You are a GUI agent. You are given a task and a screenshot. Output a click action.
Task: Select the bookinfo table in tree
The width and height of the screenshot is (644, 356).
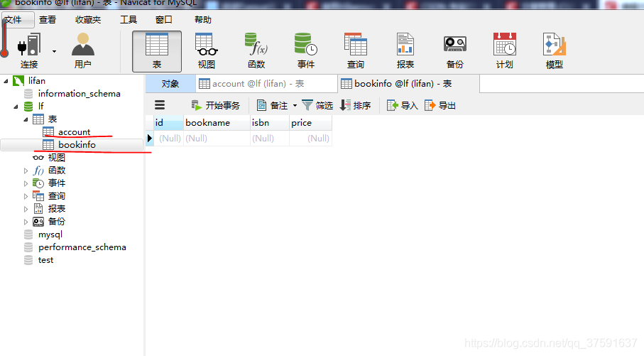[x=77, y=145]
